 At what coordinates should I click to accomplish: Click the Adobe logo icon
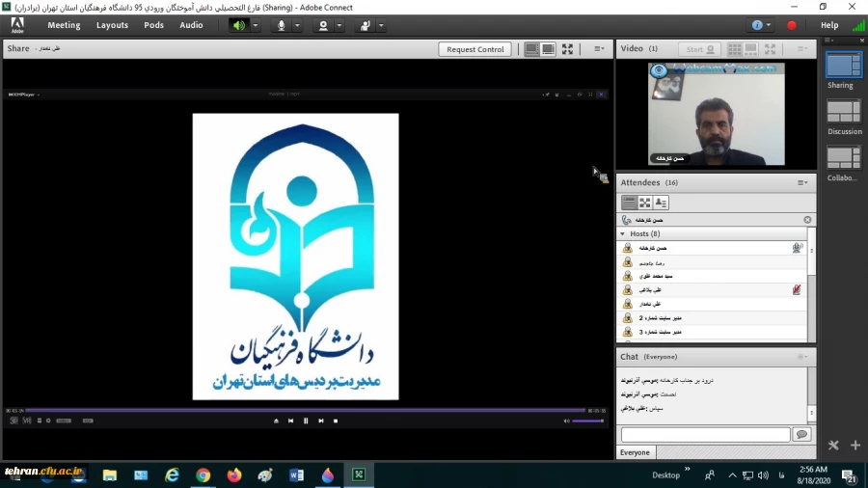(17, 25)
